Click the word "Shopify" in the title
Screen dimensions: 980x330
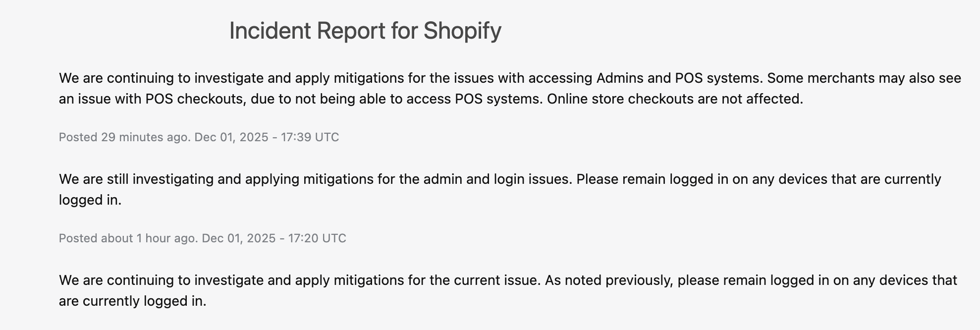462,31
